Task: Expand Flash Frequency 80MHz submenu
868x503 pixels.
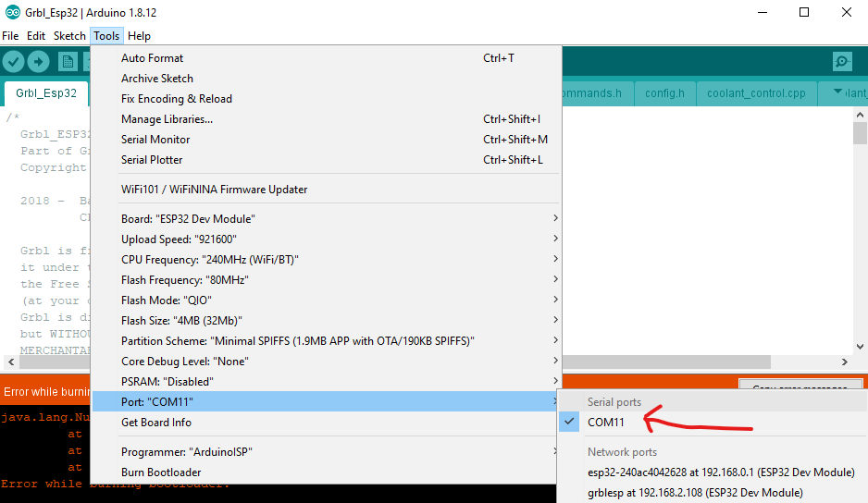Action: pos(326,280)
